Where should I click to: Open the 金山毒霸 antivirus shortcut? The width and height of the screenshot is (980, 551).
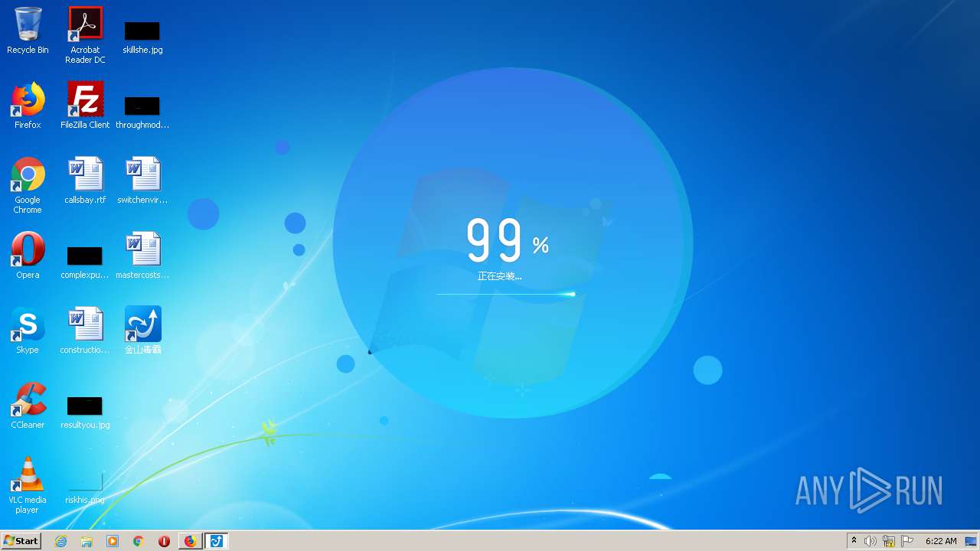pos(143,331)
